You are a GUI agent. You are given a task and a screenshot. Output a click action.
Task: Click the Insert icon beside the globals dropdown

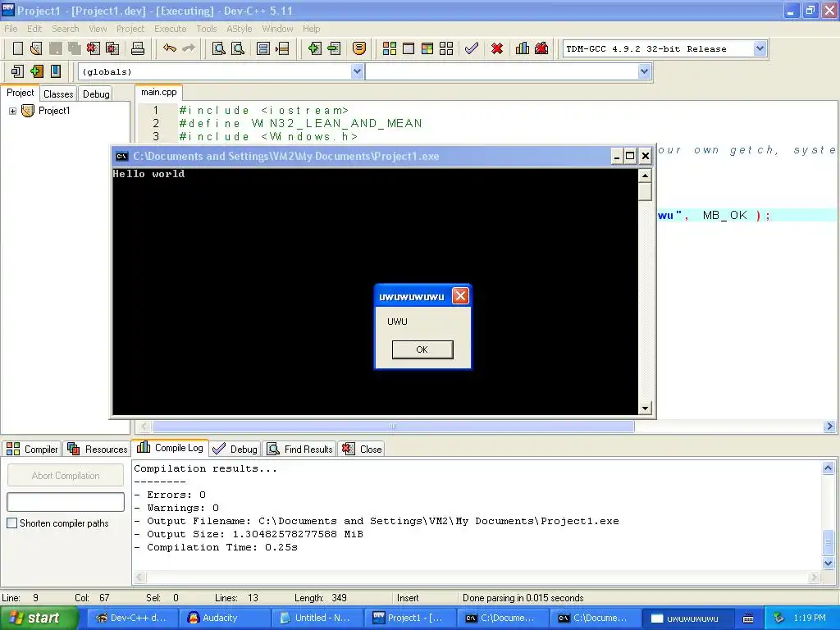point(17,71)
